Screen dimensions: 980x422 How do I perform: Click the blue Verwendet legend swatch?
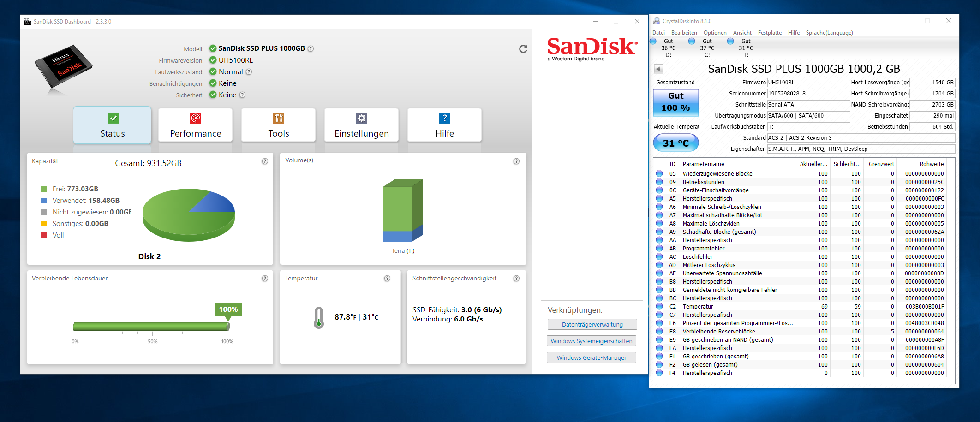[44, 201]
